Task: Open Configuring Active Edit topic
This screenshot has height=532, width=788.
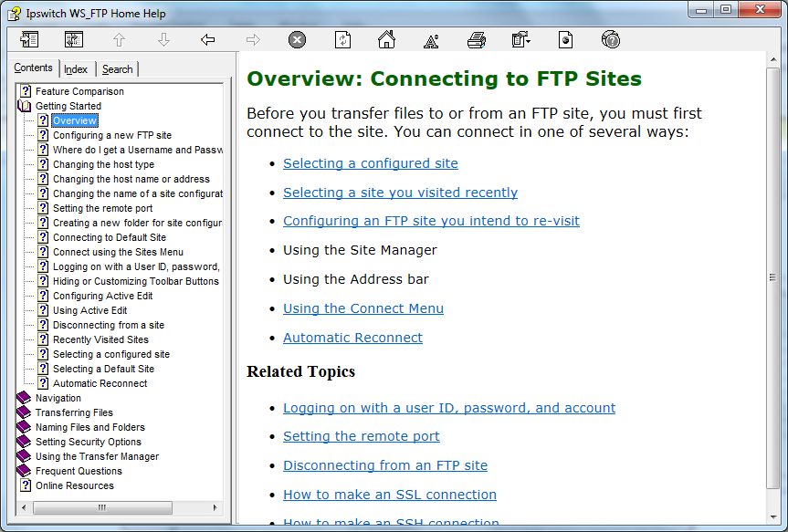Action: [102, 296]
